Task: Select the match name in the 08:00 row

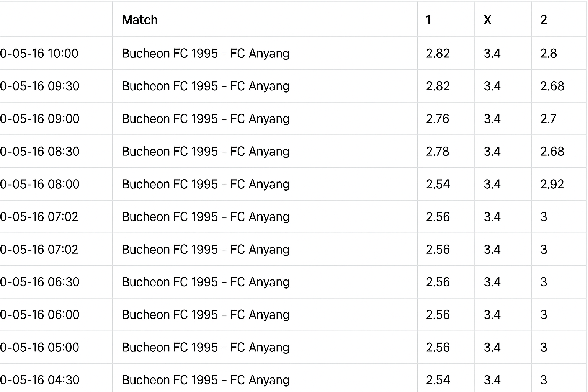Action: [x=206, y=184]
